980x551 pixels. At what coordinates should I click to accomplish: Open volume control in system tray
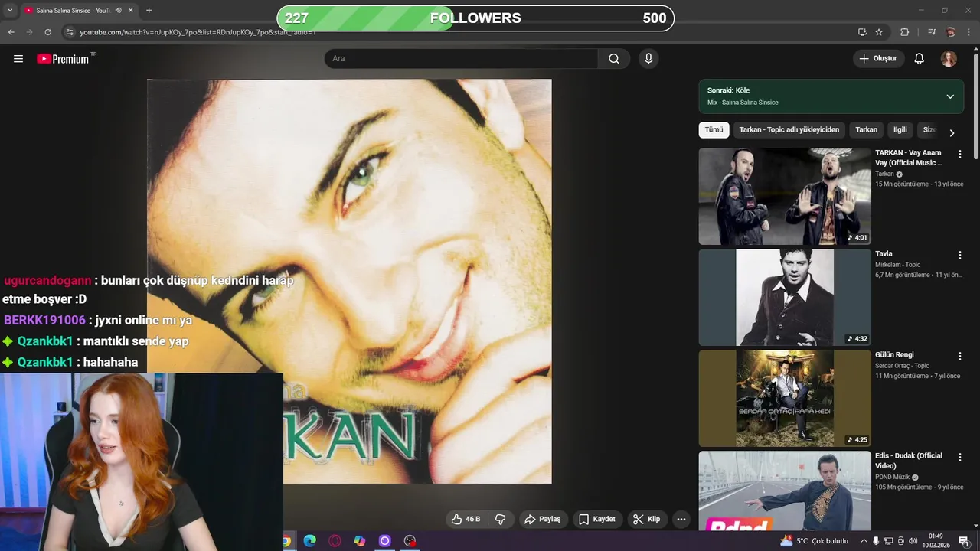coord(913,541)
